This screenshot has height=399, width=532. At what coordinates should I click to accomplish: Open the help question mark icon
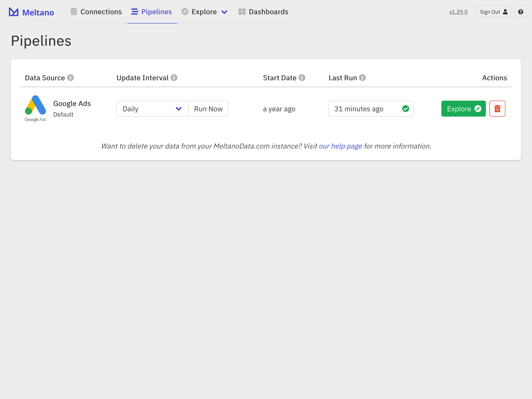pyautogui.click(x=520, y=12)
